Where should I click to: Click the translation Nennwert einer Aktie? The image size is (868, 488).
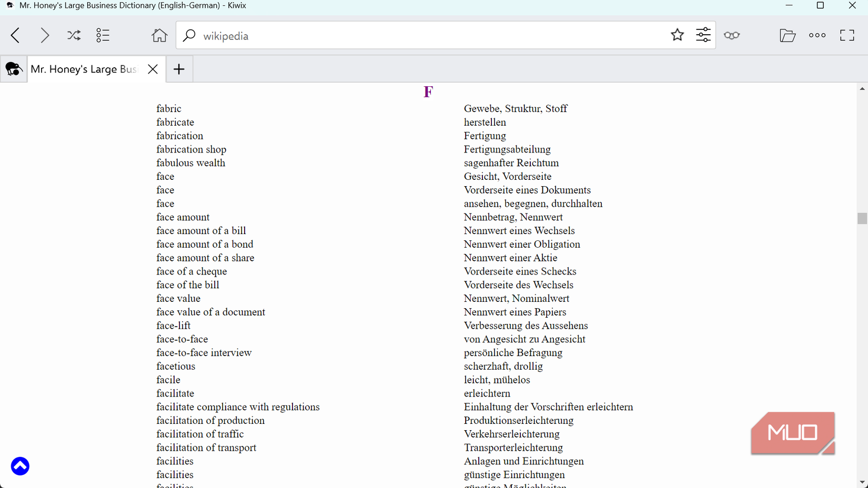pyautogui.click(x=511, y=258)
